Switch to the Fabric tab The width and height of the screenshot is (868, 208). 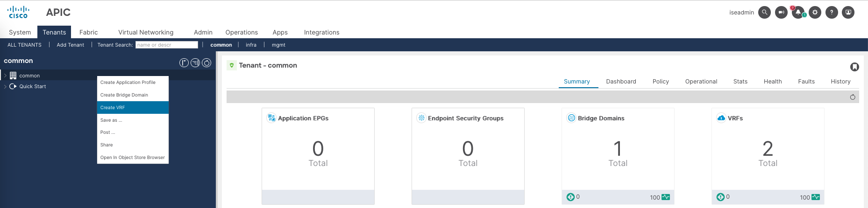click(x=88, y=32)
